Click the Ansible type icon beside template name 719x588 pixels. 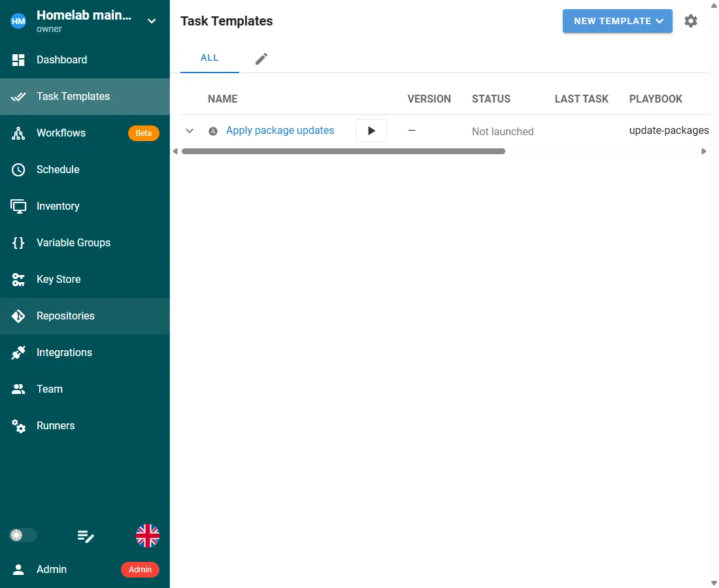[x=213, y=131]
